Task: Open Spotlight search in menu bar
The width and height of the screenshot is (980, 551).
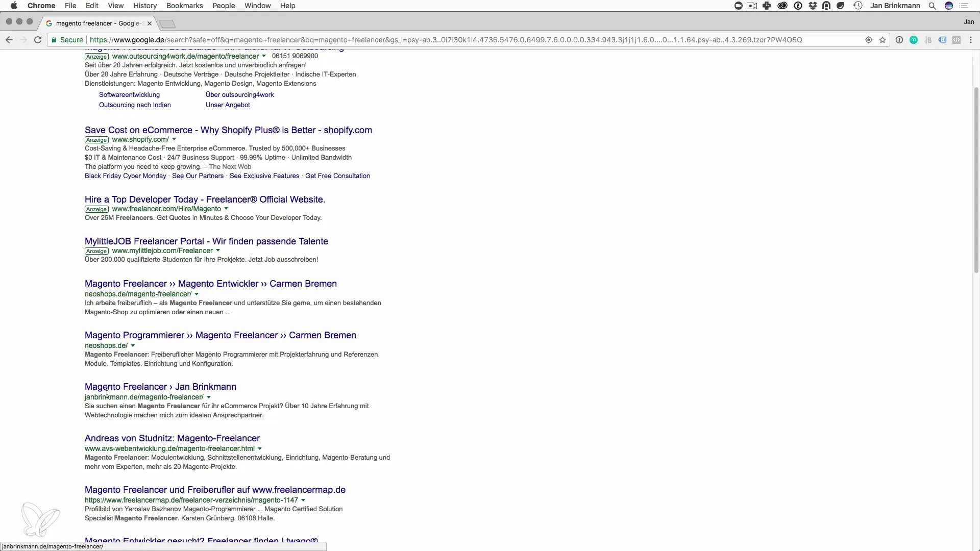Action: point(932,6)
